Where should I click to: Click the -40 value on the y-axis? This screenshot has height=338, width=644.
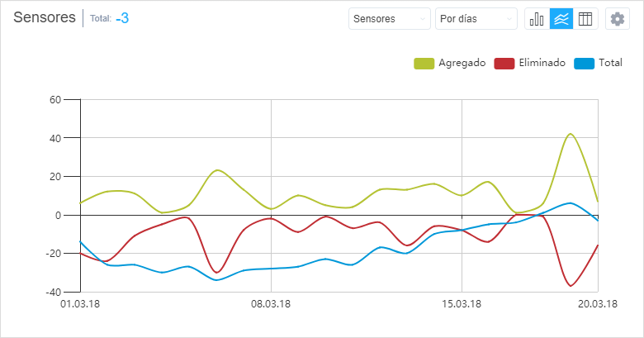pyautogui.click(x=54, y=292)
